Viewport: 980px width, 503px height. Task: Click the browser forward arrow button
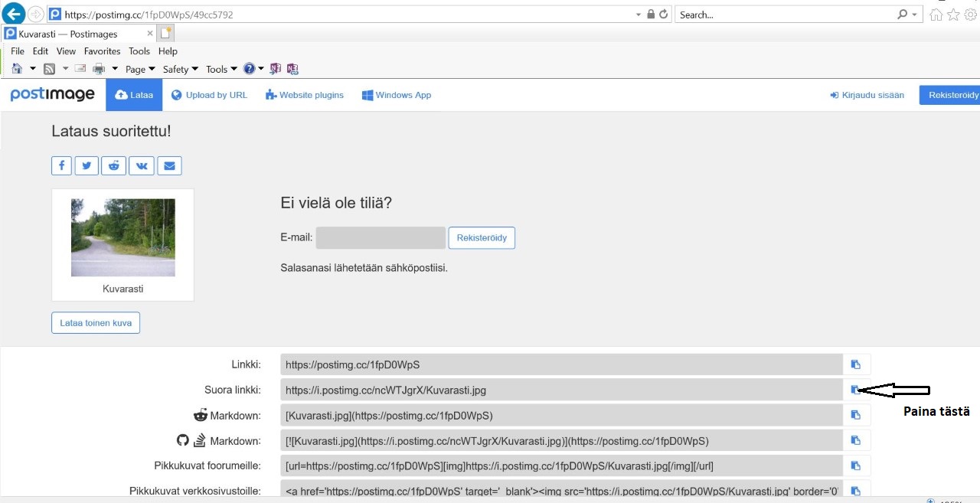[36, 15]
